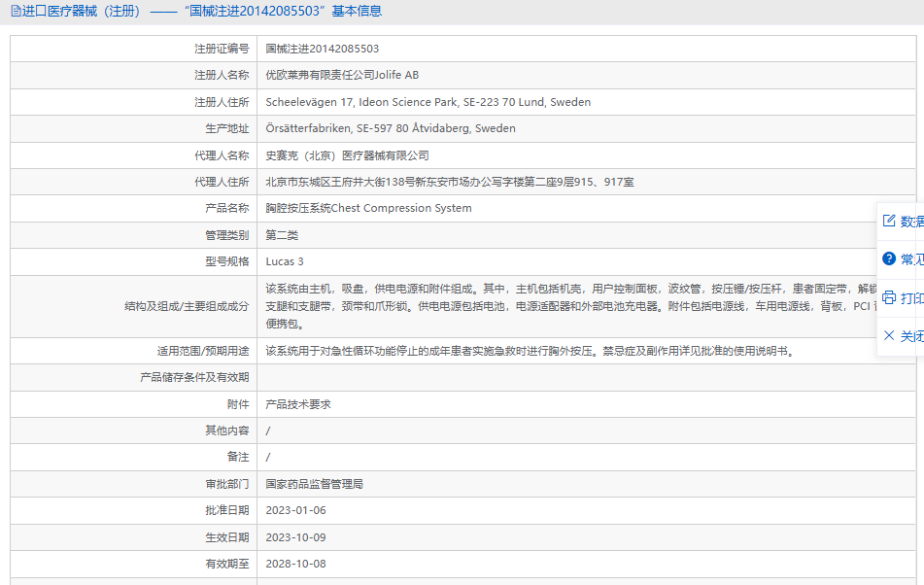The image size is (924, 585).
Task: Click agent address starting with 北京市东城区王府井大街
Action: tap(450, 182)
